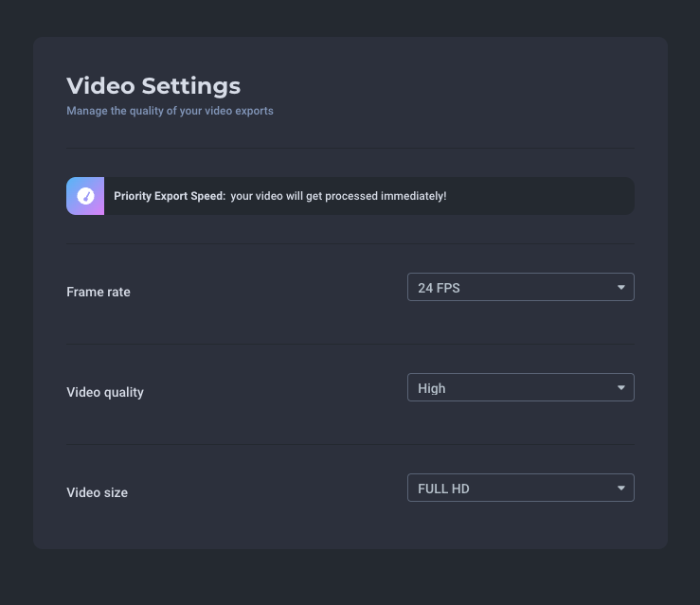Click the Video Settings heading
Image resolution: width=700 pixels, height=605 pixels.
[153, 86]
